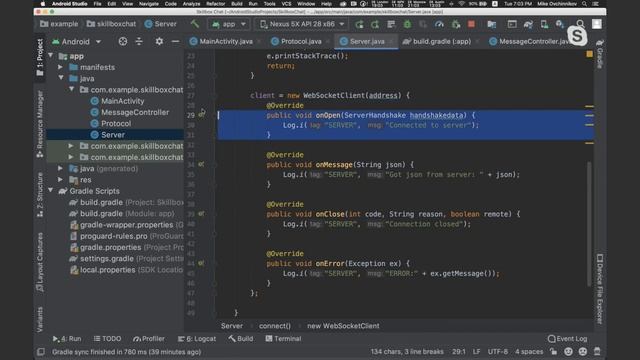Open the 6: Logcat tool window
This screenshot has height=360, width=640.
point(197,338)
